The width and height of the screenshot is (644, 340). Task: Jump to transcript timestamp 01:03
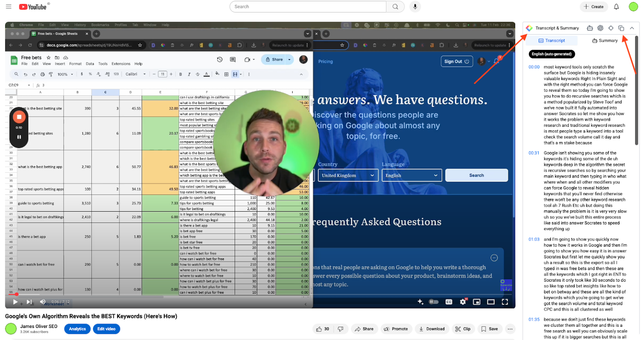coord(534,239)
